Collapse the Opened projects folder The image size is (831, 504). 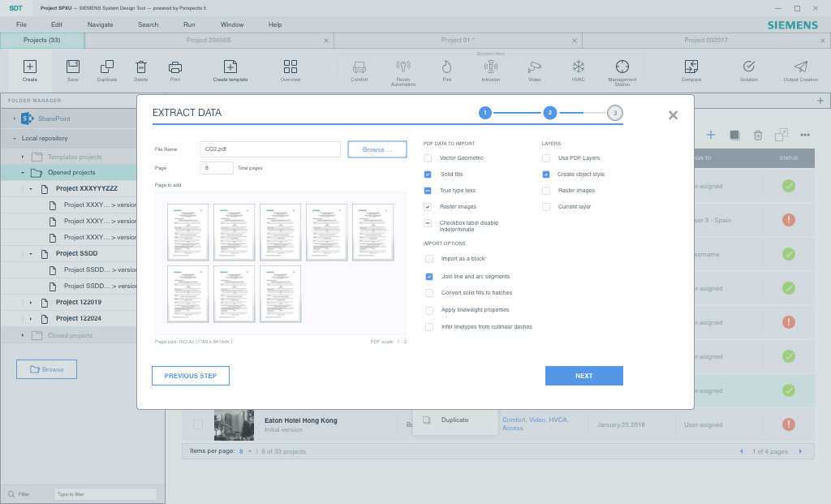(x=22, y=173)
